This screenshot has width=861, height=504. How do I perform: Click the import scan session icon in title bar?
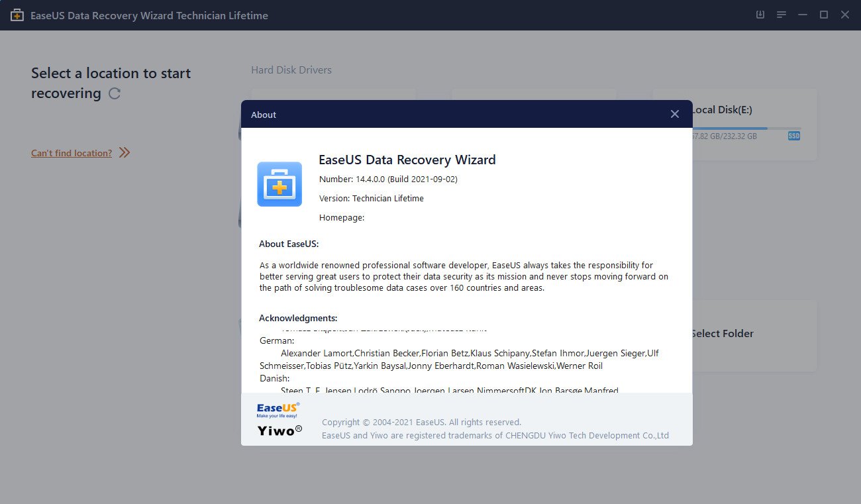pos(760,15)
